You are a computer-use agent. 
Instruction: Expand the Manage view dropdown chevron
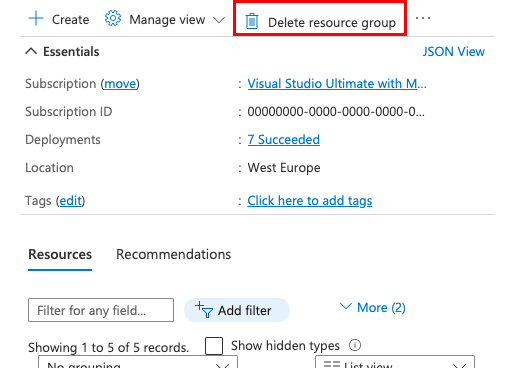219,20
